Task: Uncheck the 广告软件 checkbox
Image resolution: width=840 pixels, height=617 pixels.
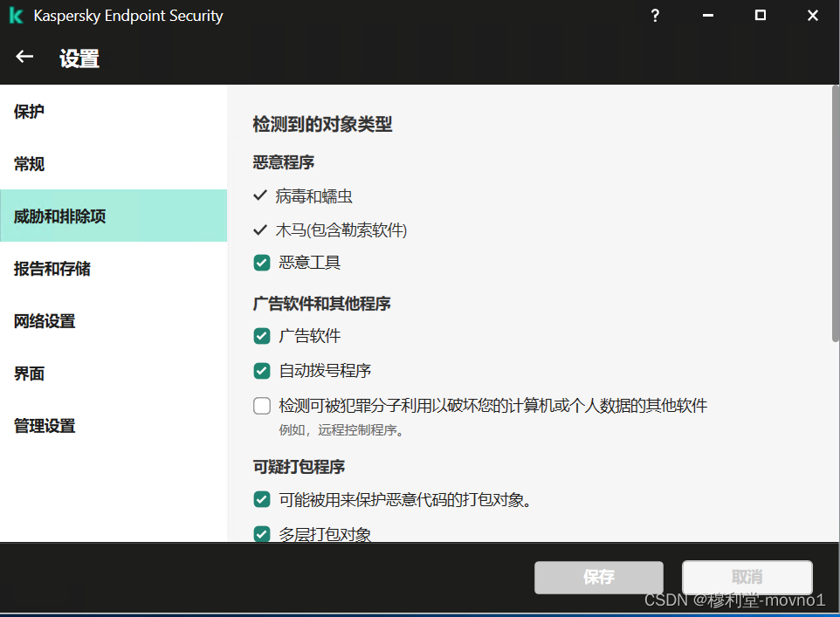Action: coord(261,336)
